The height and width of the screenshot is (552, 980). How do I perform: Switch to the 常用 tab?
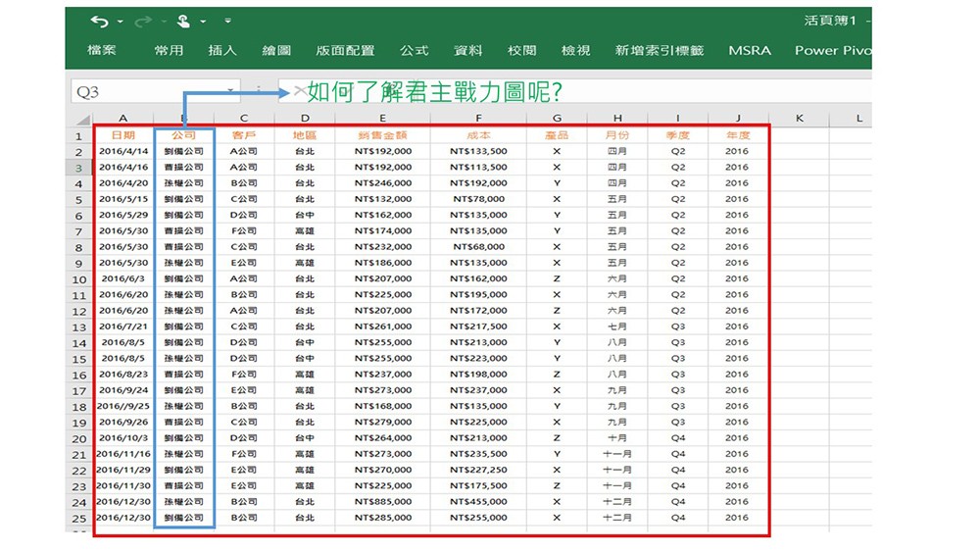click(x=169, y=50)
